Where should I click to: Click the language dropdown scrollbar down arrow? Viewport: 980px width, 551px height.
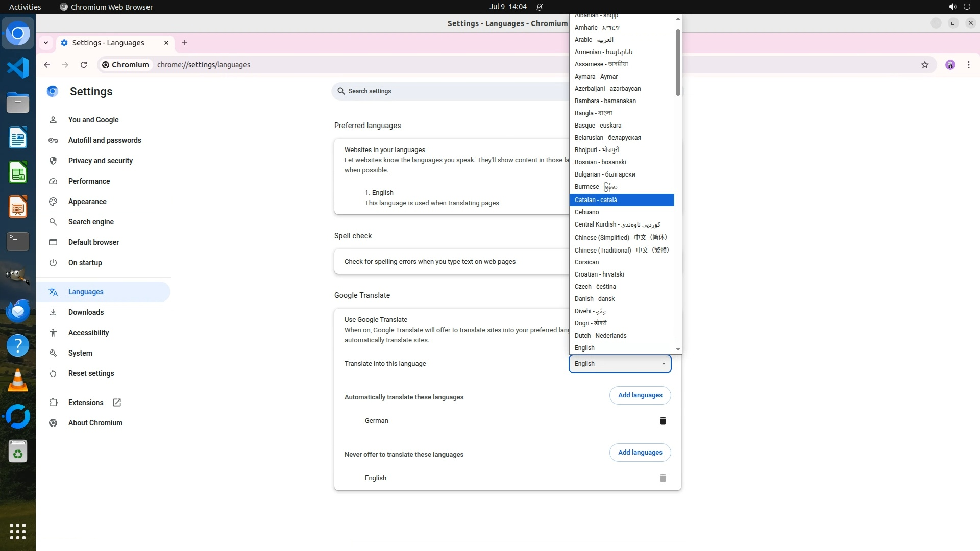(678, 349)
